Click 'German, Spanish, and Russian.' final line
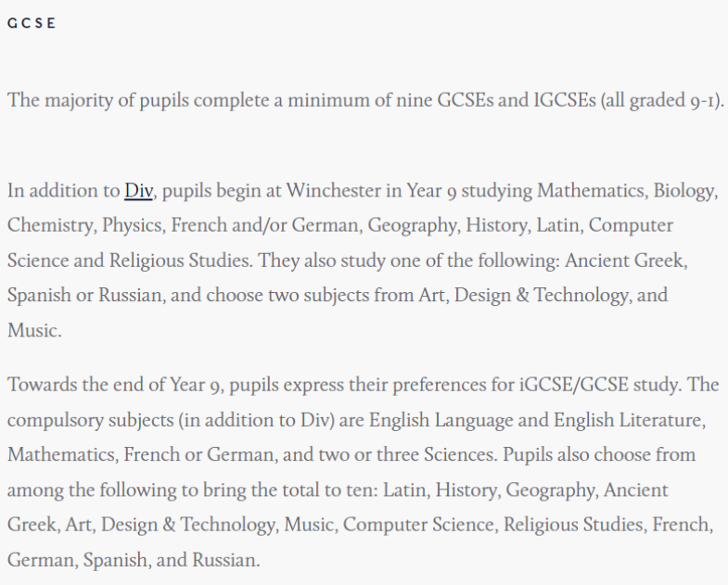 [x=134, y=560]
